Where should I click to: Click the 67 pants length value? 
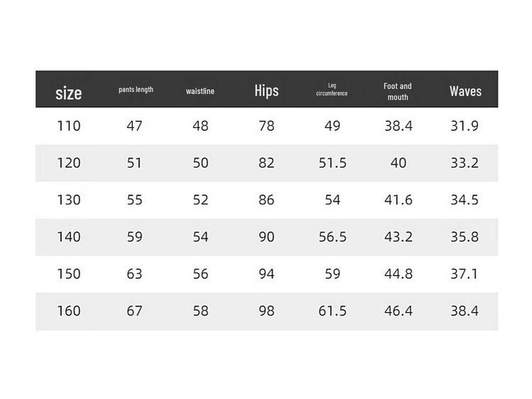pos(135,311)
